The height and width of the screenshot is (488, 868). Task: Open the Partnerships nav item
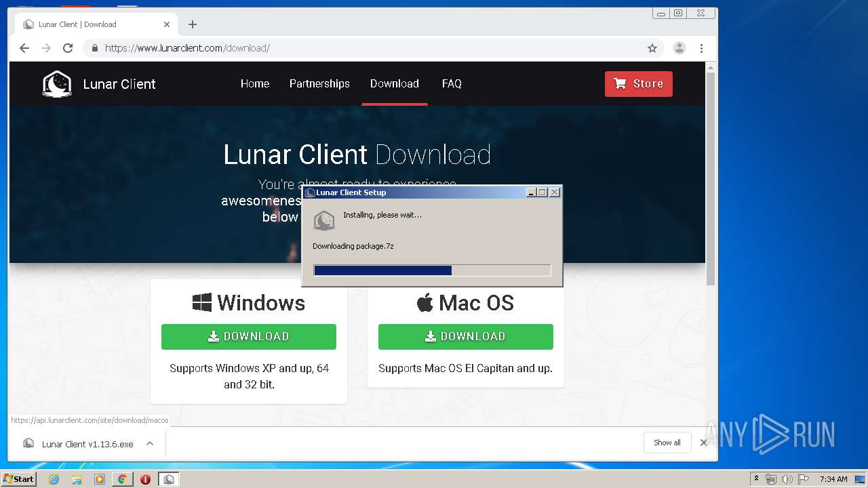tap(319, 83)
